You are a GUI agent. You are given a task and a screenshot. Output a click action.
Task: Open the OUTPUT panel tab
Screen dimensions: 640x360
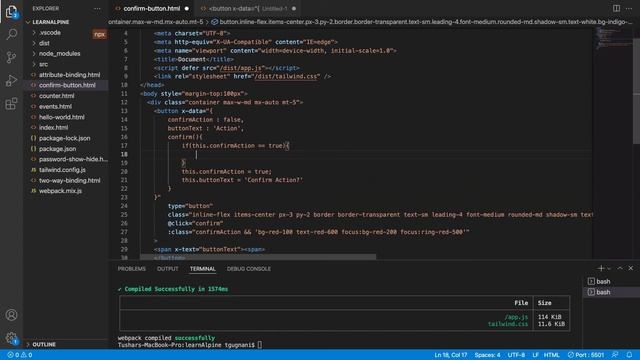pos(168,269)
